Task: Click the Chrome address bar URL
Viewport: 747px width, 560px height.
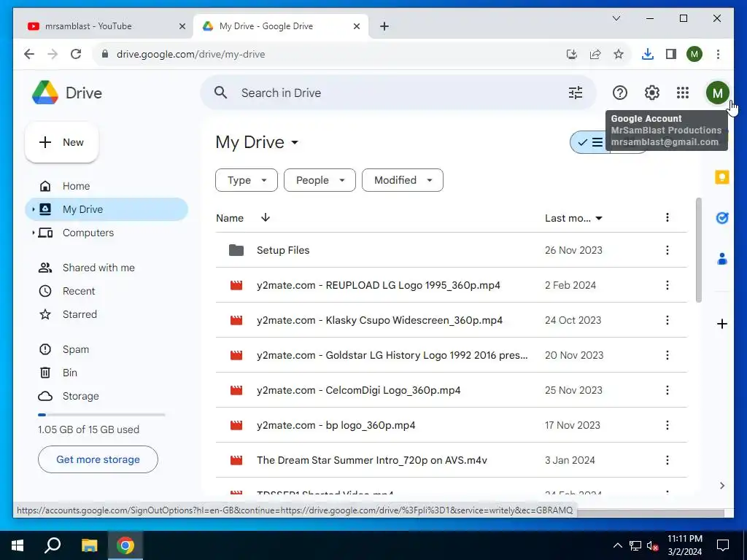Action: (x=190, y=54)
